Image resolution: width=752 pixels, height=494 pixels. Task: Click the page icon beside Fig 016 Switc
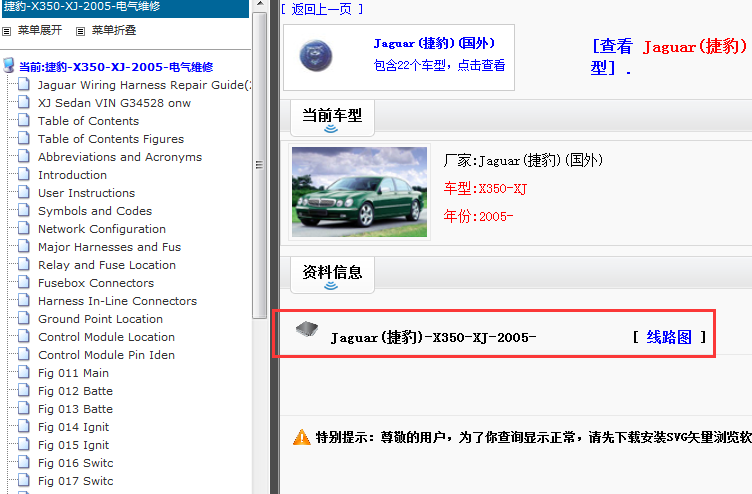click(x=24, y=462)
